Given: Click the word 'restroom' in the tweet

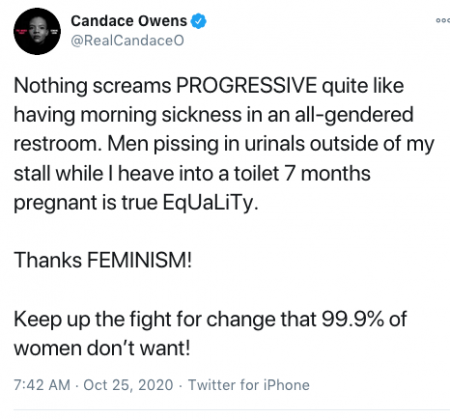Looking at the screenshot, I should coord(57,144).
